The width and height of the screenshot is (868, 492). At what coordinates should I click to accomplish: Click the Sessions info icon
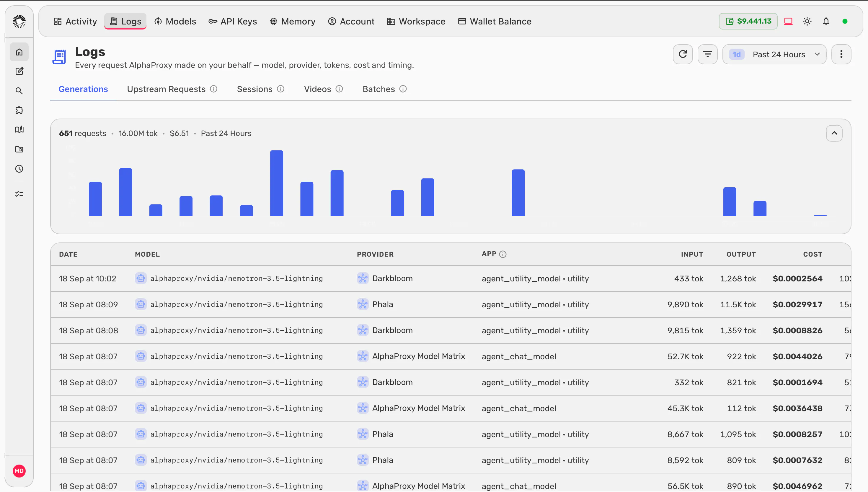(x=281, y=89)
